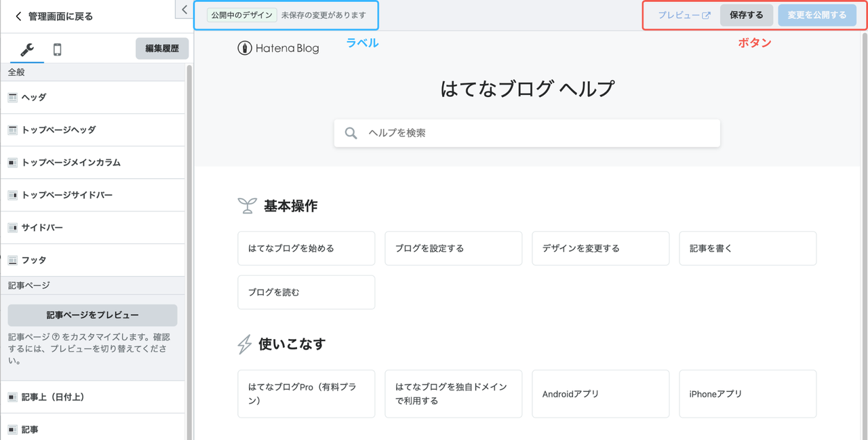Open Androidアプリ card
The width and height of the screenshot is (868, 440).
[601, 394]
